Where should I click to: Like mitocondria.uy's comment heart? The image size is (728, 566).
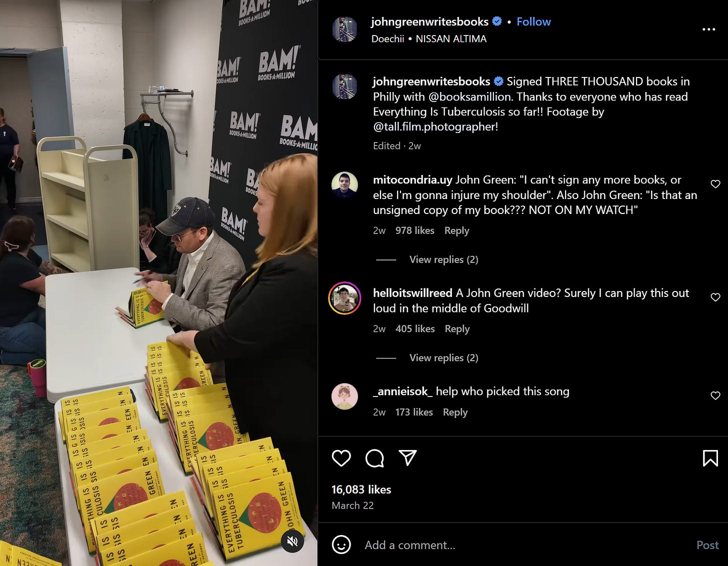(x=715, y=184)
